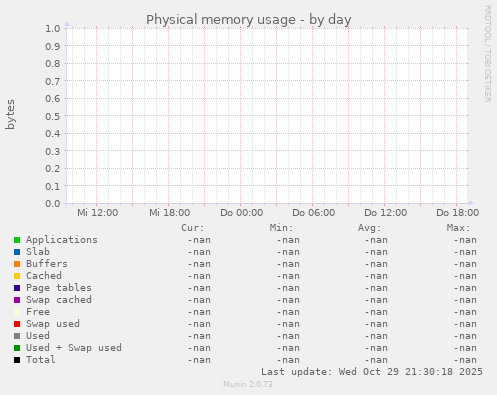497x395 pixels.
Task: Click the Applications legend label
Action: pos(62,240)
